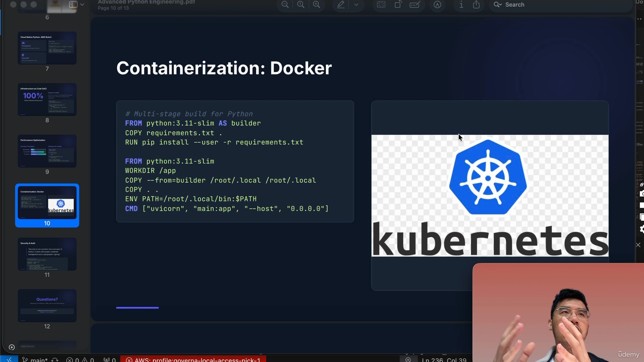Click the synchronize changes icon
The width and height of the screenshot is (644, 362).
pyautogui.click(x=55, y=359)
